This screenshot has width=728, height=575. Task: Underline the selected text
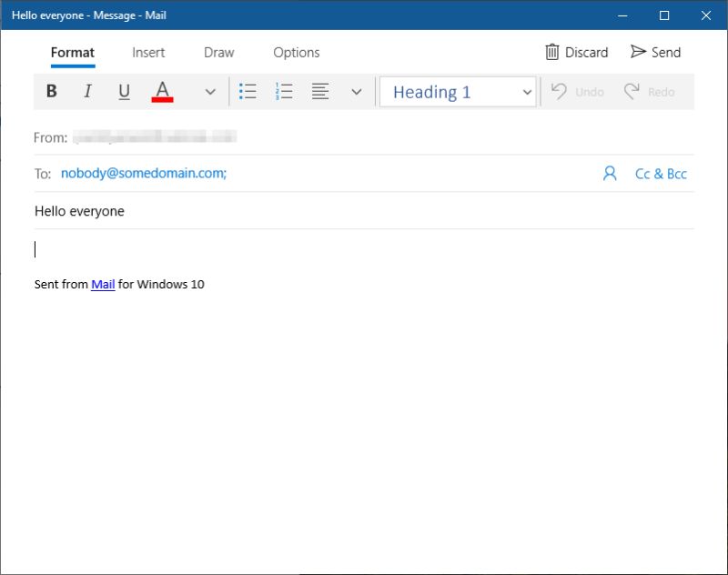(x=124, y=91)
